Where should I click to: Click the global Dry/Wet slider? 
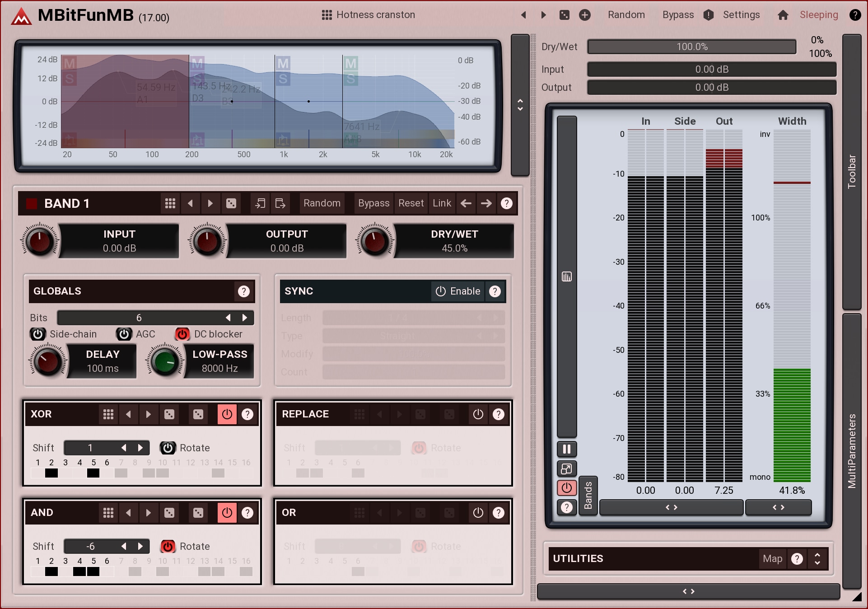pos(691,47)
